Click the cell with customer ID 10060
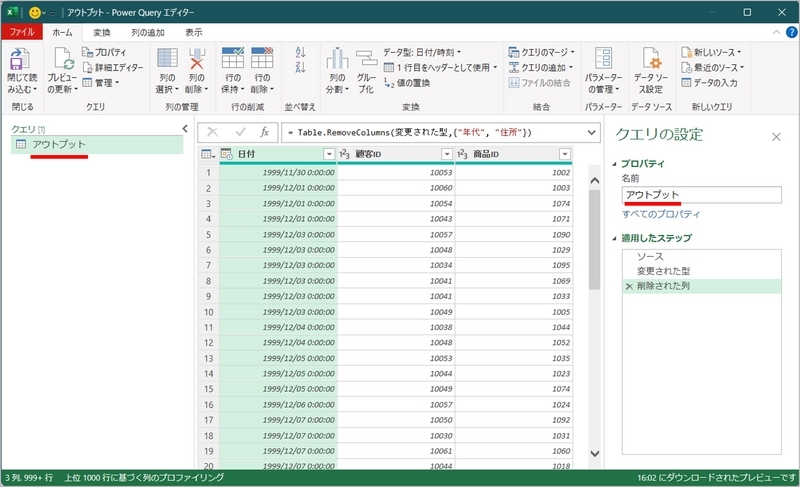Screen dimensions: 800x487 coord(396,188)
